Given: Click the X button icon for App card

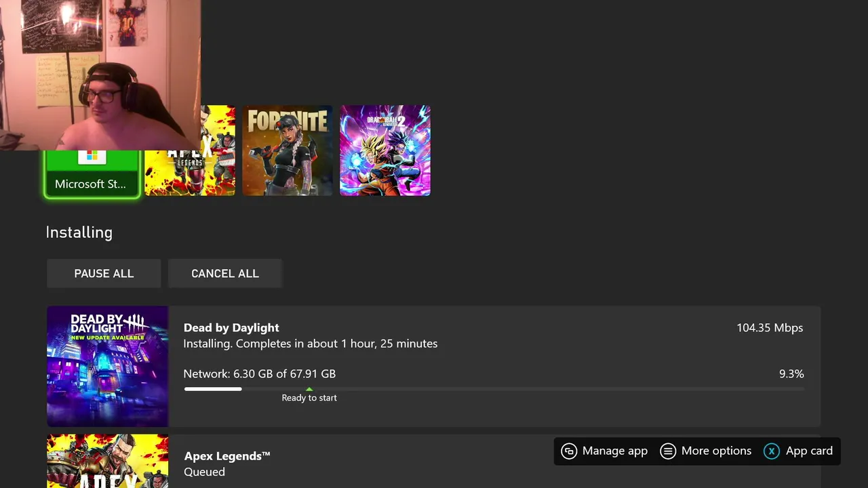Looking at the screenshot, I should tap(772, 451).
